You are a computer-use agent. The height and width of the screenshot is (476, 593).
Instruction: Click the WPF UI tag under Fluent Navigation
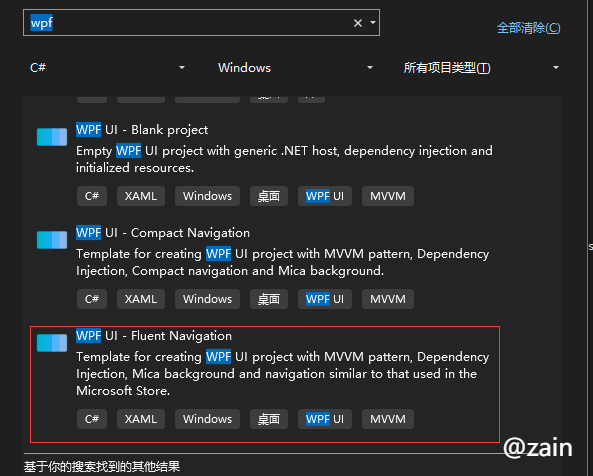click(325, 419)
